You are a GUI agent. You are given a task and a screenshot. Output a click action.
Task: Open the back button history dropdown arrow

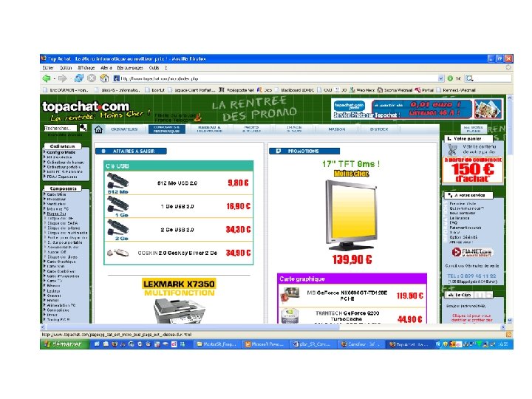(x=54, y=79)
